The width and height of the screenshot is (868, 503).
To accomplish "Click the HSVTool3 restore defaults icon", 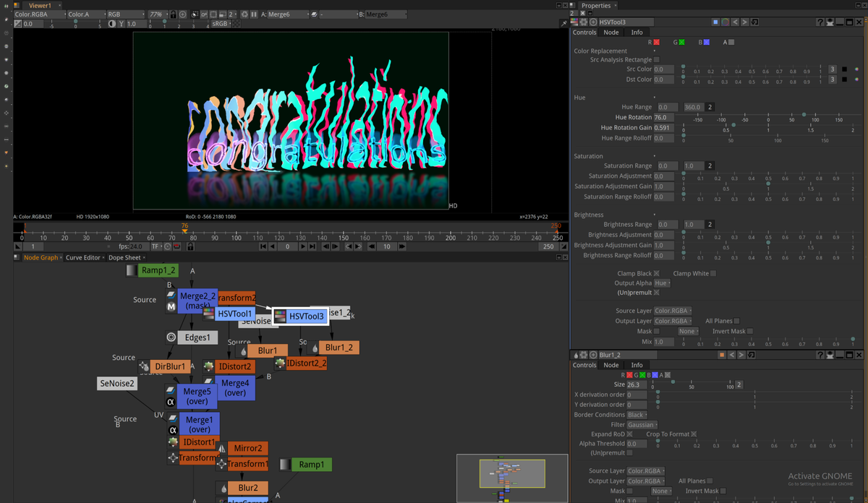I will click(754, 22).
